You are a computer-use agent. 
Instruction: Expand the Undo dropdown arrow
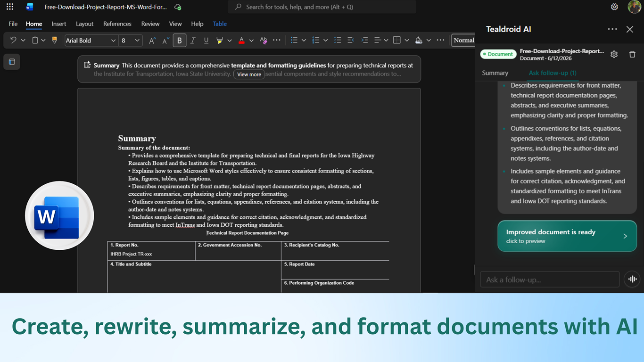point(23,41)
